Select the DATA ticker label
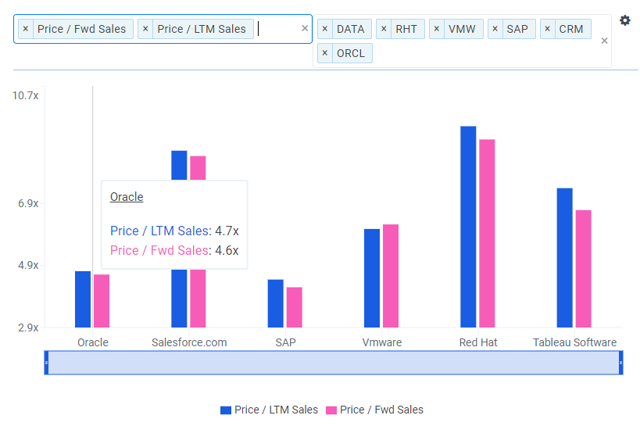640x426 pixels. coord(351,29)
